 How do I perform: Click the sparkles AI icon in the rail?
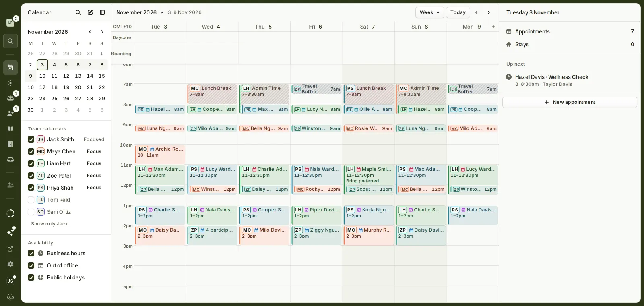point(11,232)
